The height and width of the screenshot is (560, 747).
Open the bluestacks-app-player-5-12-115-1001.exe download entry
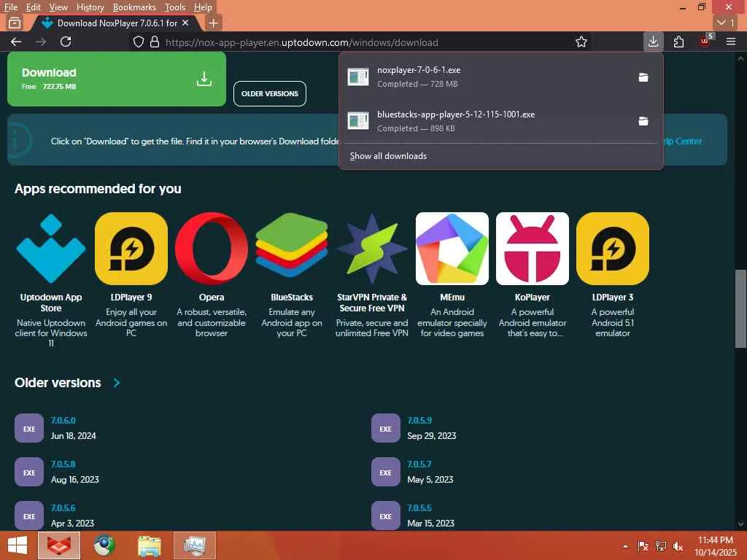coord(485,121)
